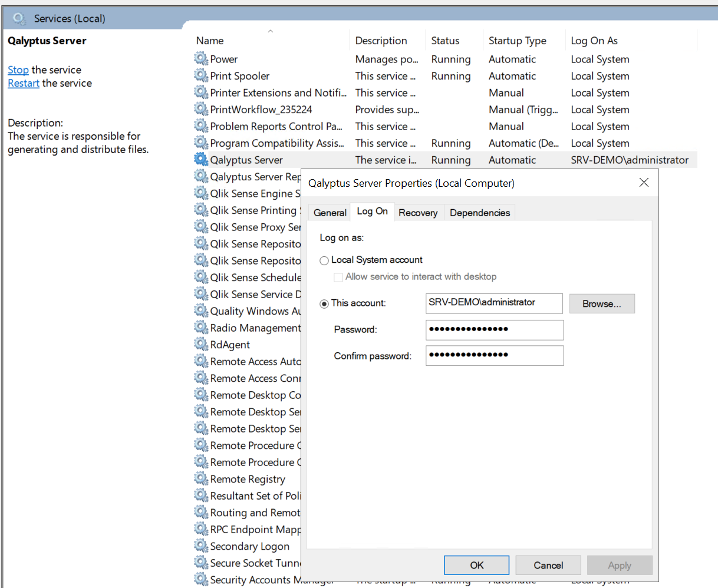Click the Secondary Logon service icon
The height and width of the screenshot is (588, 718).
(201, 546)
